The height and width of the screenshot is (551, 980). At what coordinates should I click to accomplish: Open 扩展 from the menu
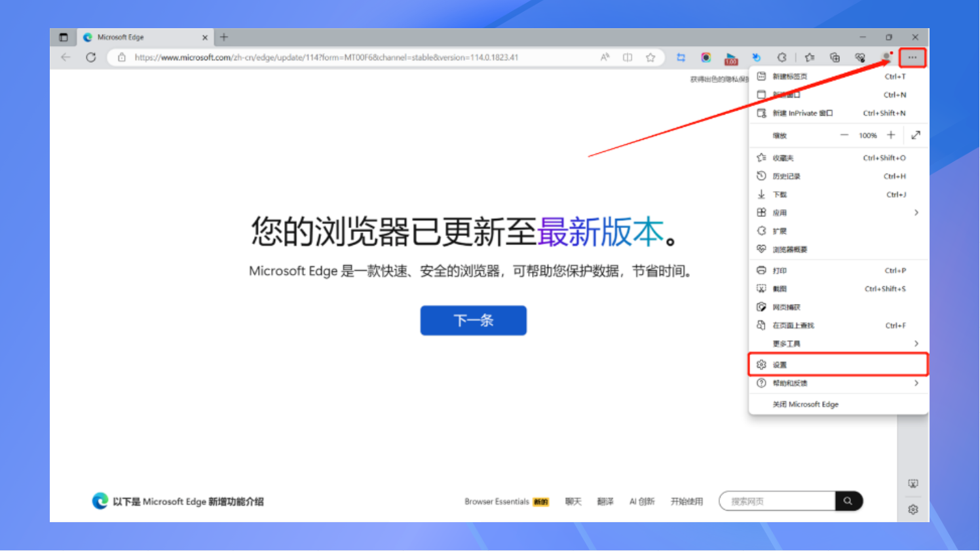(x=839, y=231)
